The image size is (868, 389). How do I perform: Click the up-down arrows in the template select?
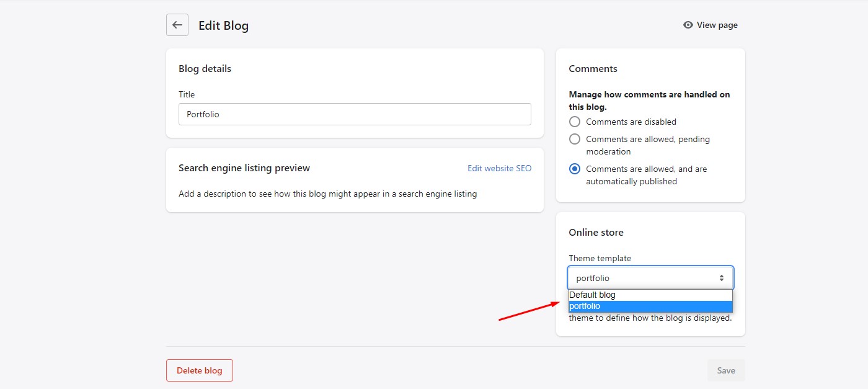click(x=722, y=278)
